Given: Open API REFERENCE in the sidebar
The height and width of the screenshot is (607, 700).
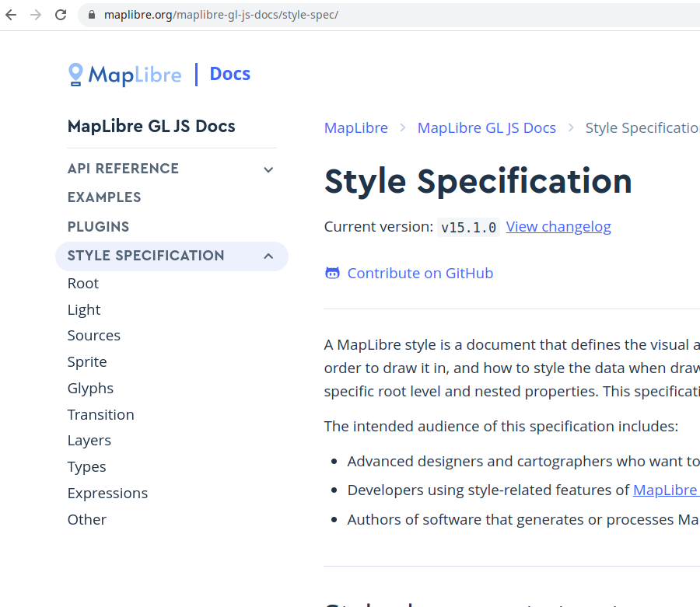Looking at the screenshot, I should 123,169.
